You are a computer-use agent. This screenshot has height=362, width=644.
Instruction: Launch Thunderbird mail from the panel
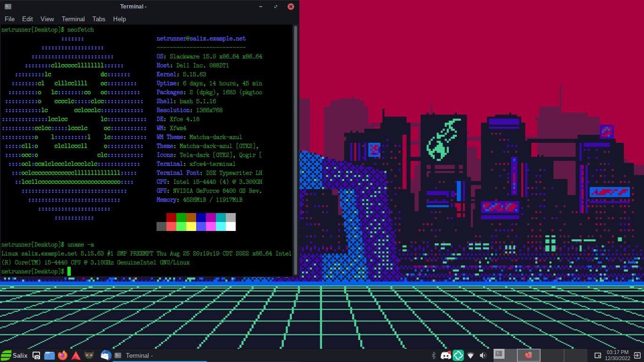[106, 355]
